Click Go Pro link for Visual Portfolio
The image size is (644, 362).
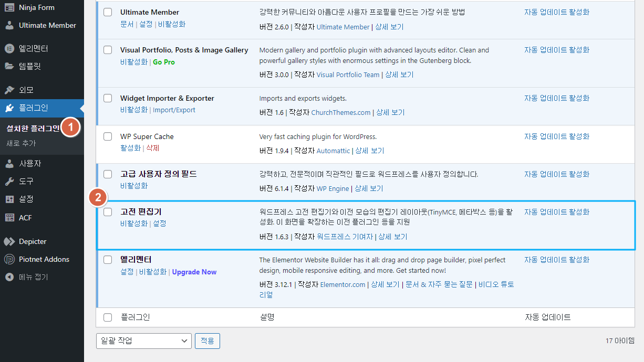coord(164,62)
